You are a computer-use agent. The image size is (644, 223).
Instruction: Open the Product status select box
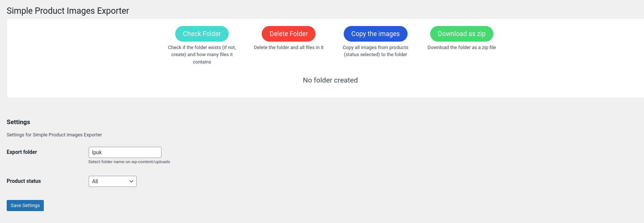tap(112, 181)
